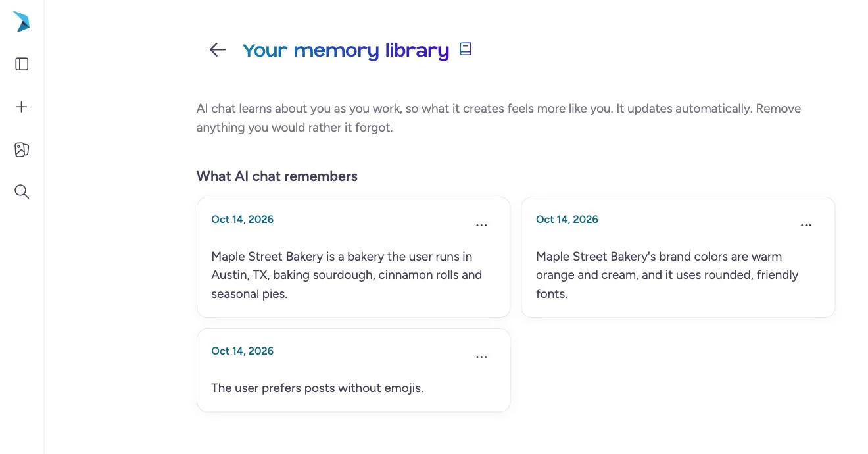Screen dimensions: 868x454
Task: Start a new chat with plus icon
Action: click(22, 107)
